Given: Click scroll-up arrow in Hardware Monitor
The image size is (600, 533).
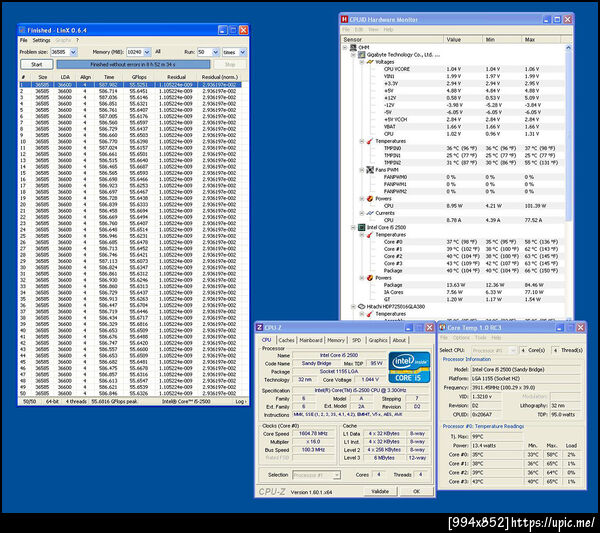Looking at the screenshot, I should tap(568, 48).
